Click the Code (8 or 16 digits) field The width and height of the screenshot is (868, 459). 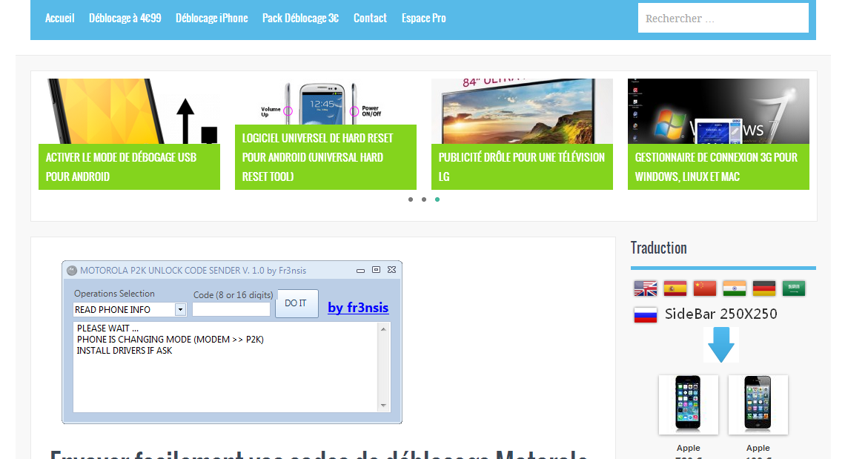pyautogui.click(x=231, y=309)
